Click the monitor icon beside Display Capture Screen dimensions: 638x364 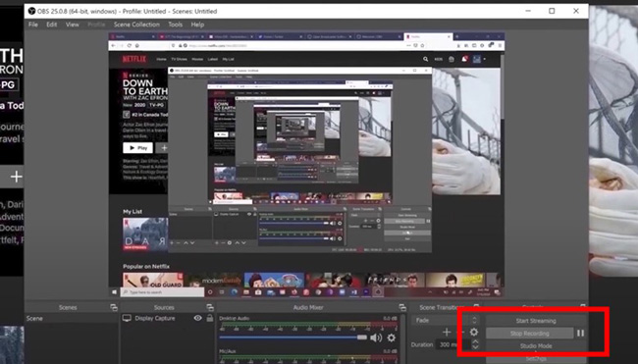click(127, 318)
